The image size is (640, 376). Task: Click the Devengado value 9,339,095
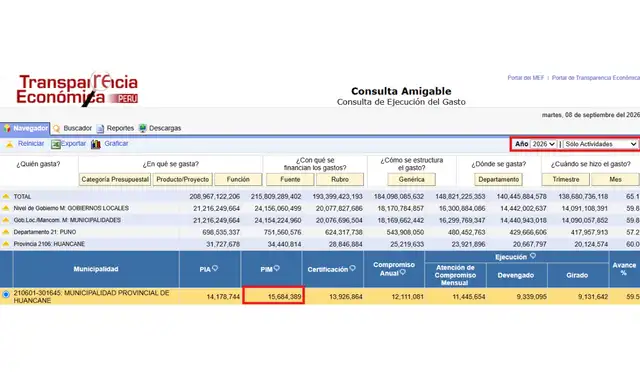(531, 297)
